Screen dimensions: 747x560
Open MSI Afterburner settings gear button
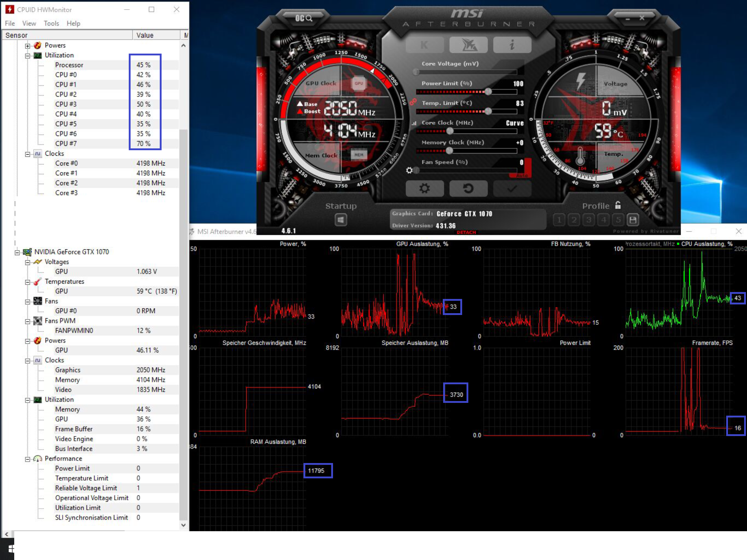[425, 188]
